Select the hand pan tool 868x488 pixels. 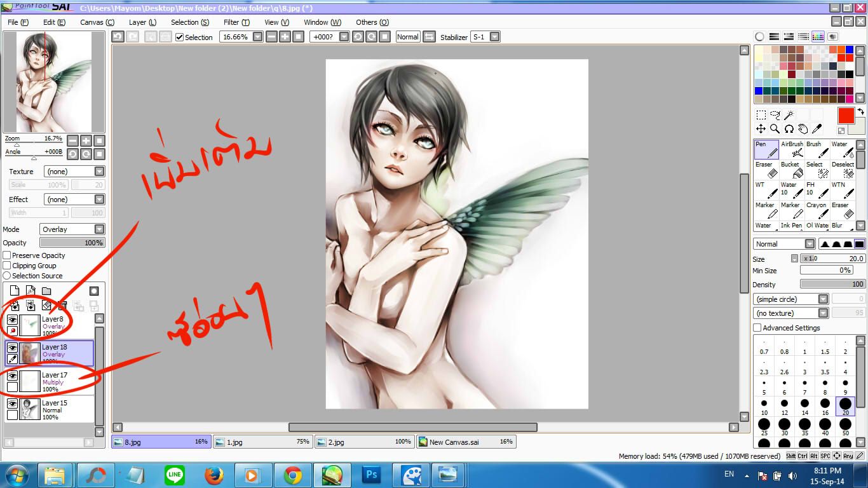click(803, 129)
